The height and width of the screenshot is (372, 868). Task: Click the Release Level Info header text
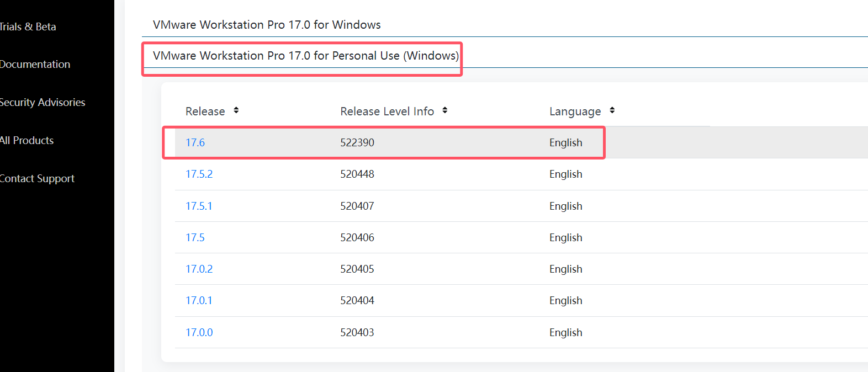(387, 111)
